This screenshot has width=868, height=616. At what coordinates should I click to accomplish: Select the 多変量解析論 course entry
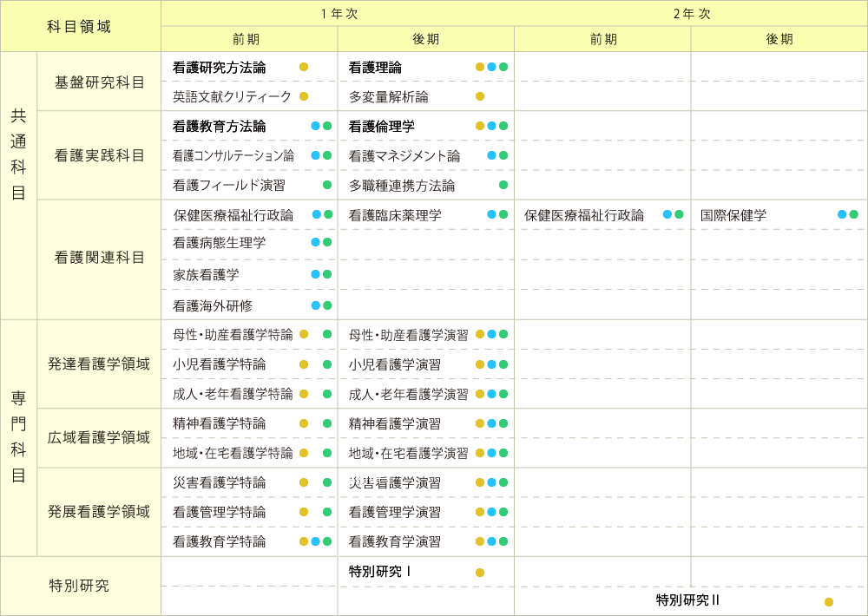tap(389, 97)
